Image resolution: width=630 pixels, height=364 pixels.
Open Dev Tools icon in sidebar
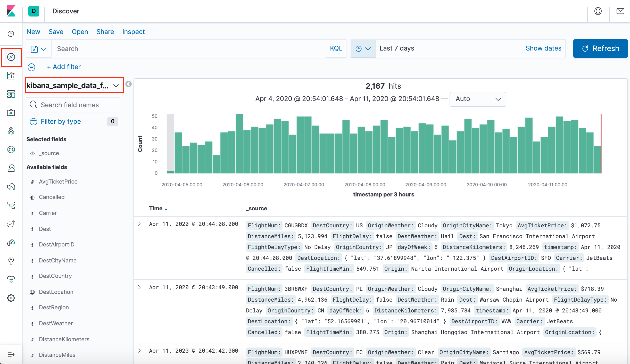point(11,261)
